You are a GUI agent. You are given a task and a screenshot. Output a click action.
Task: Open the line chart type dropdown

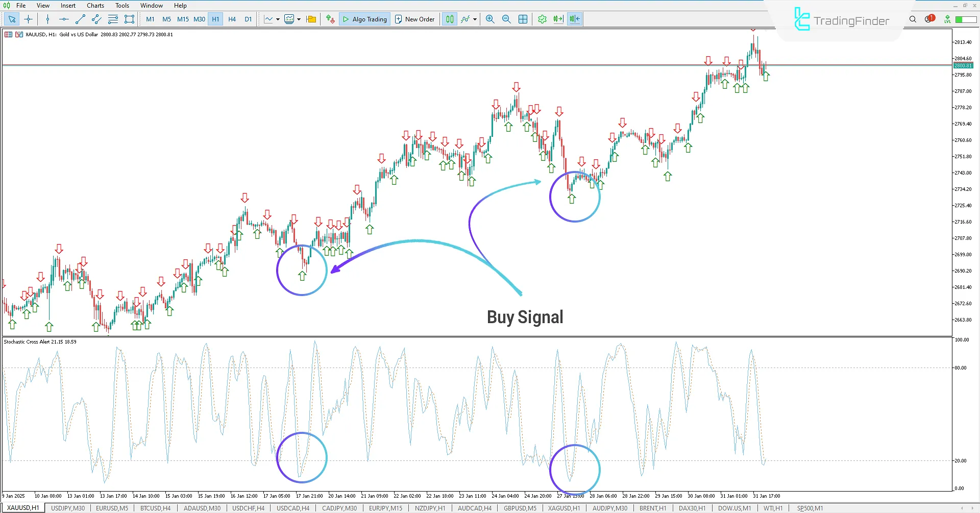[x=277, y=19]
